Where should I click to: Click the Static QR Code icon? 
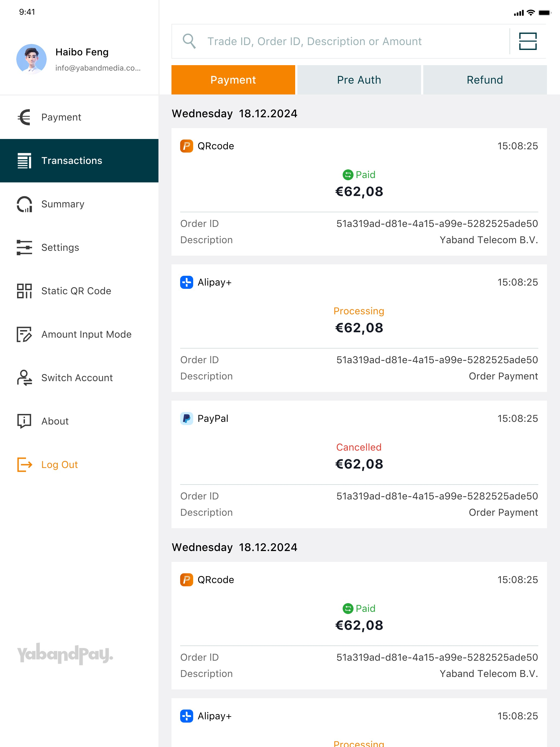(24, 291)
